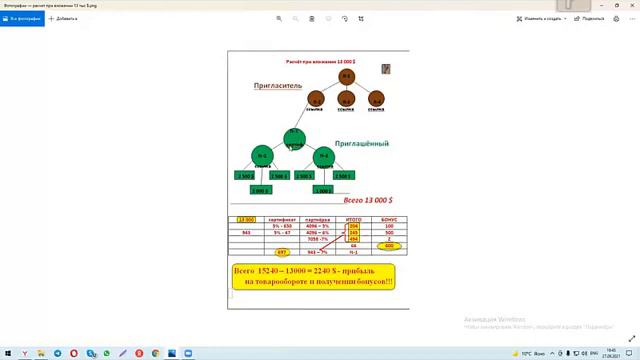Open Zoom from taskbar
Image resolution: width=640 pixels, height=360 pixels.
pos(188,353)
